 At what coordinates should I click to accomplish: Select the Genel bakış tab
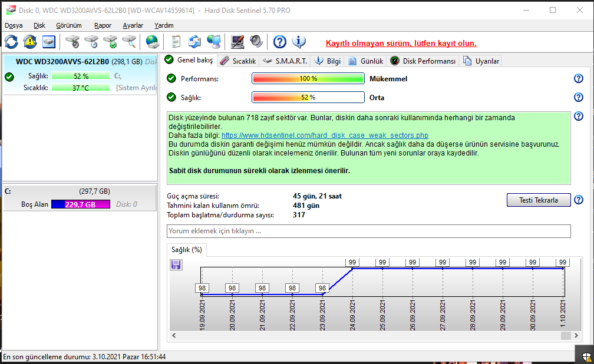click(x=189, y=60)
